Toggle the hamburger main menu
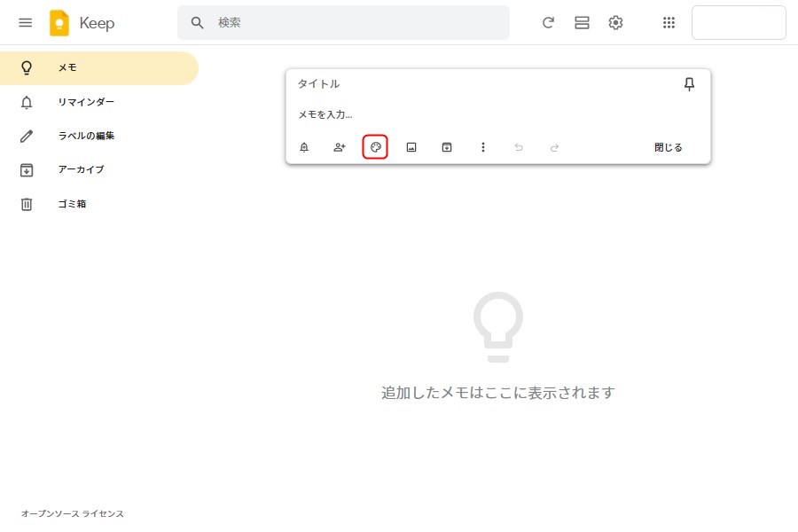798x532 pixels. 25,23
